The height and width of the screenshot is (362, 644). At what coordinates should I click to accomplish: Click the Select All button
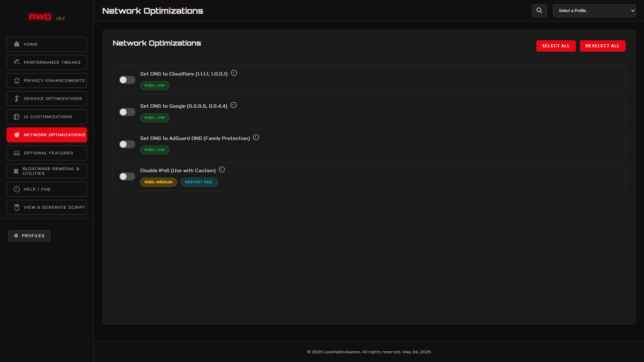(x=556, y=46)
